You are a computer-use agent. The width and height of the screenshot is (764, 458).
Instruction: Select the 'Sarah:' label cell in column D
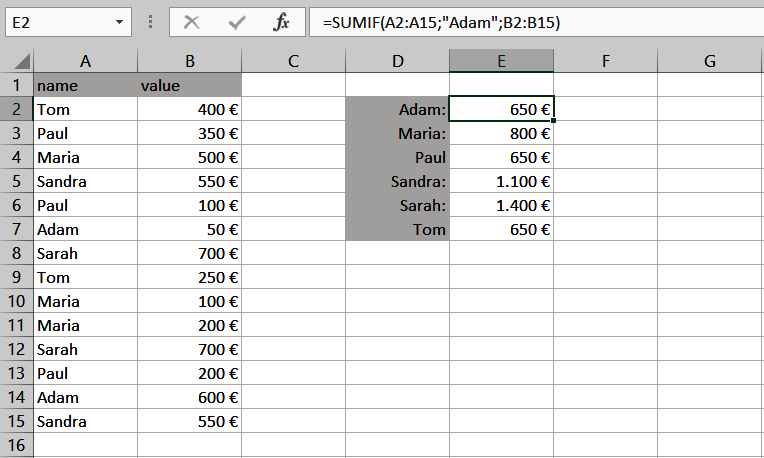(x=397, y=206)
